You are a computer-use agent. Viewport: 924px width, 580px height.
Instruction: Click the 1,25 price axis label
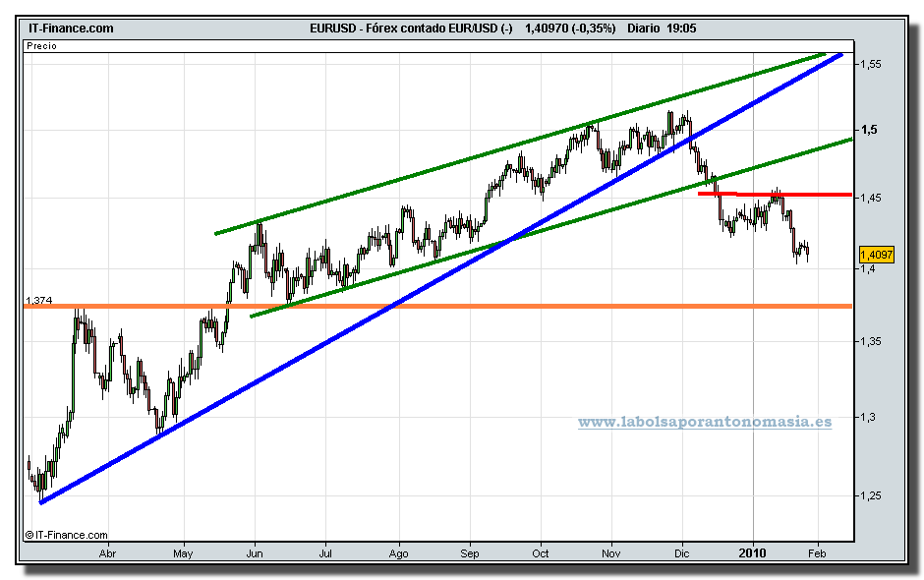pyautogui.click(x=870, y=495)
